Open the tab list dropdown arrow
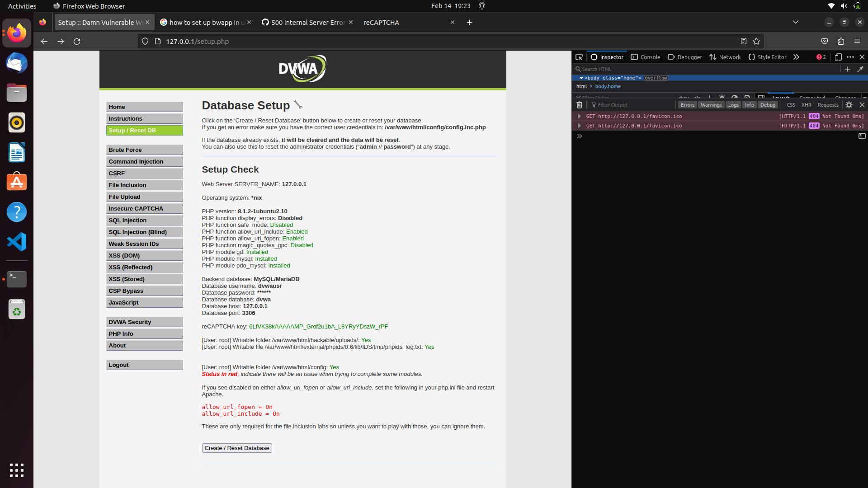The image size is (868, 488). coord(796,22)
